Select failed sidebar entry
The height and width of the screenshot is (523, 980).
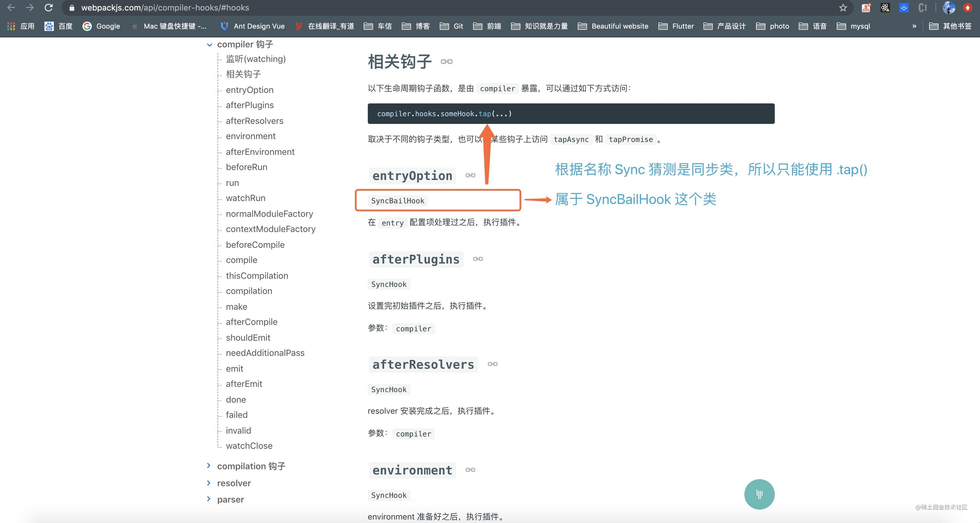[x=237, y=415]
